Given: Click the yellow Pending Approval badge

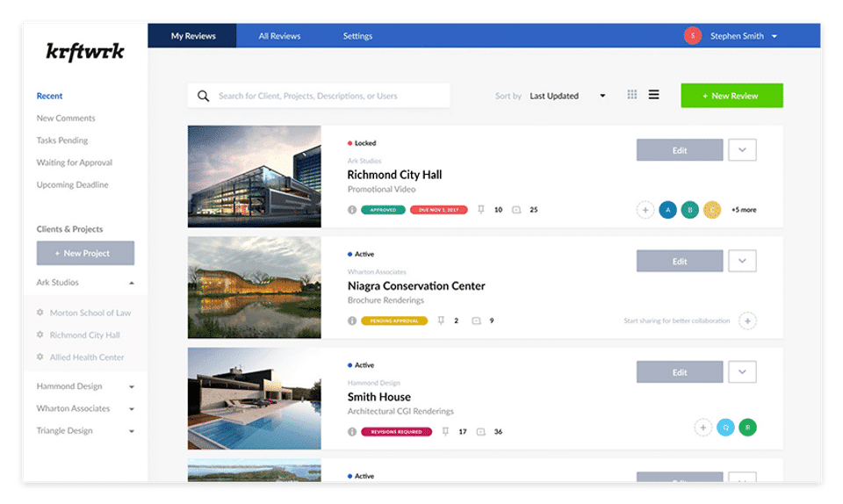Looking at the screenshot, I should [x=394, y=320].
